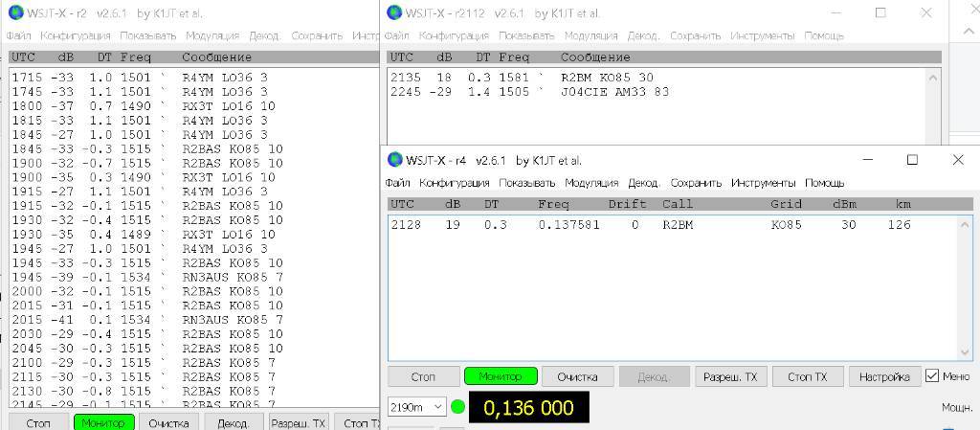This screenshot has width=980, height=430.
Task: Open the 2190m band dropdown
Action: pyautogui.click(x=417, y=407)
